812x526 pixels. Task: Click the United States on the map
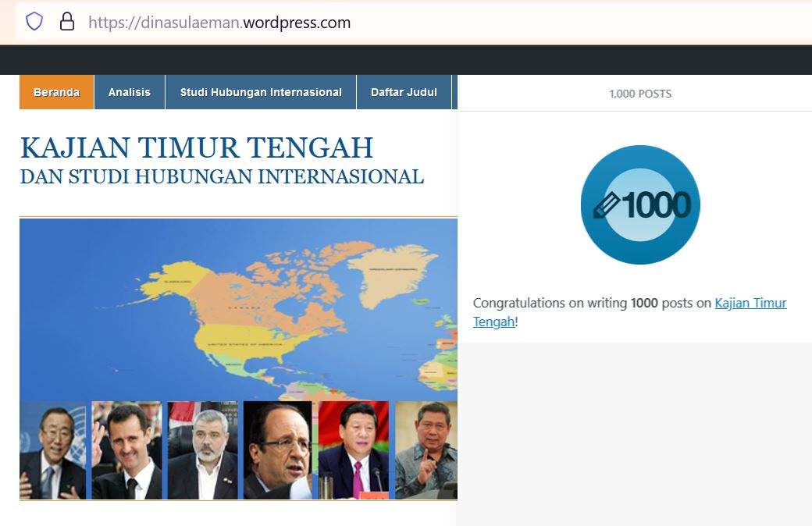[x=250, y=343]
